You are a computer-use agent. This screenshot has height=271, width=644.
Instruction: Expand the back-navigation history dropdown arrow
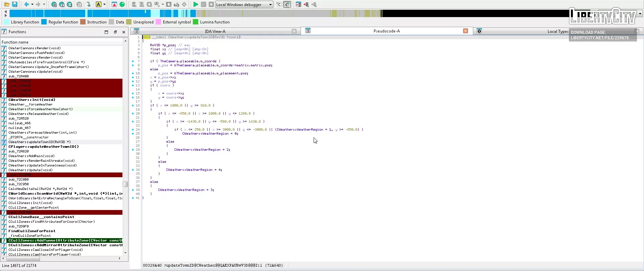coord(32,4)
